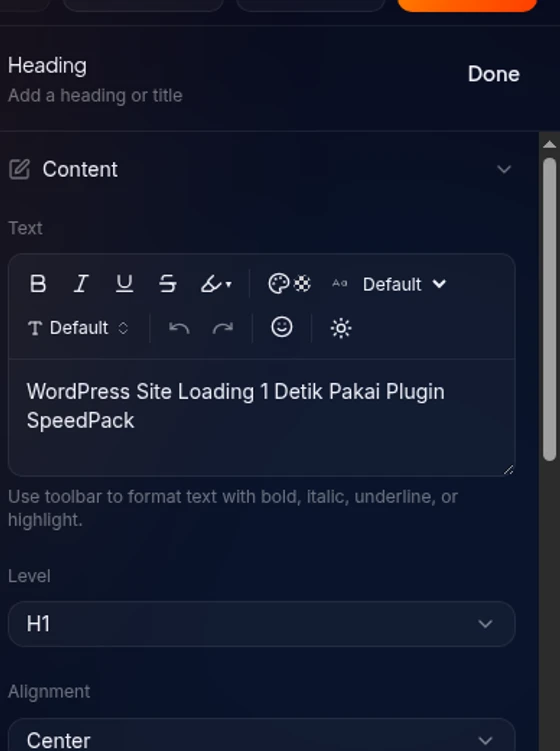Apply underline formatting
The height and width of the screenshot is (751, 560).
click(125, 284)
